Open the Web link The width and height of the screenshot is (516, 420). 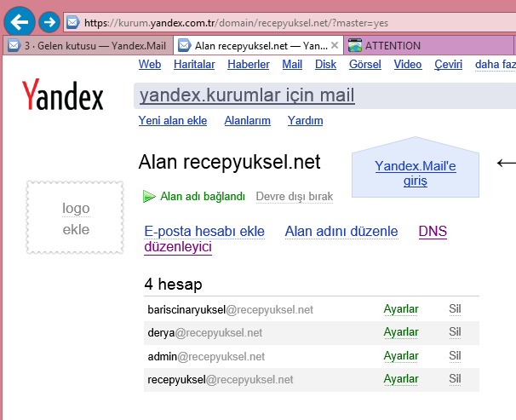coord(150,64)
